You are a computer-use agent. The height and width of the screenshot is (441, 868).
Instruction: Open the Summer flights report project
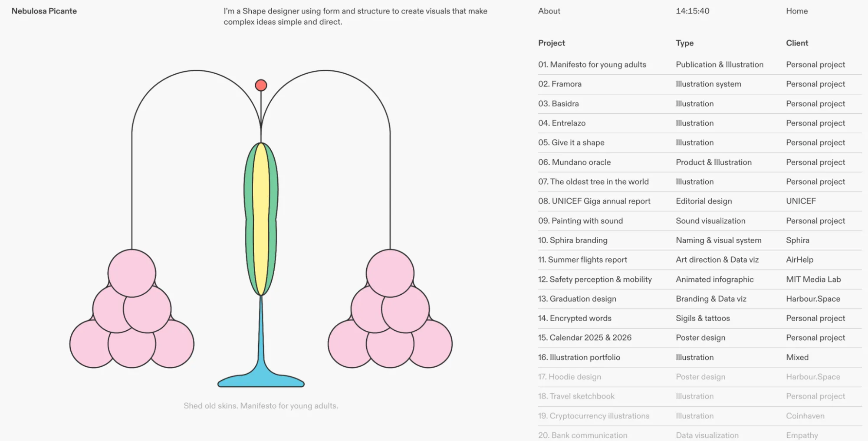(582, 260)
